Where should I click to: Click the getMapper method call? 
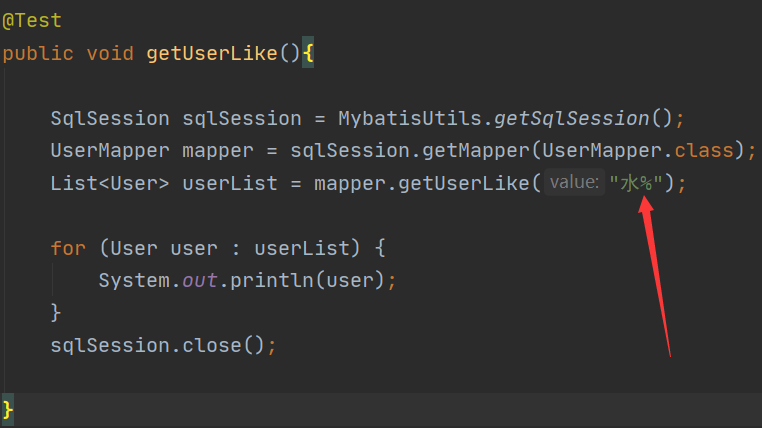[x=449, y=151]
